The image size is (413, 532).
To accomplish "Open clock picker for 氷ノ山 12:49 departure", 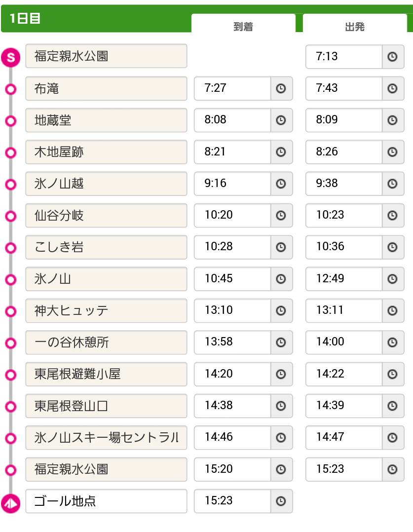I will [x=393, y=279].
